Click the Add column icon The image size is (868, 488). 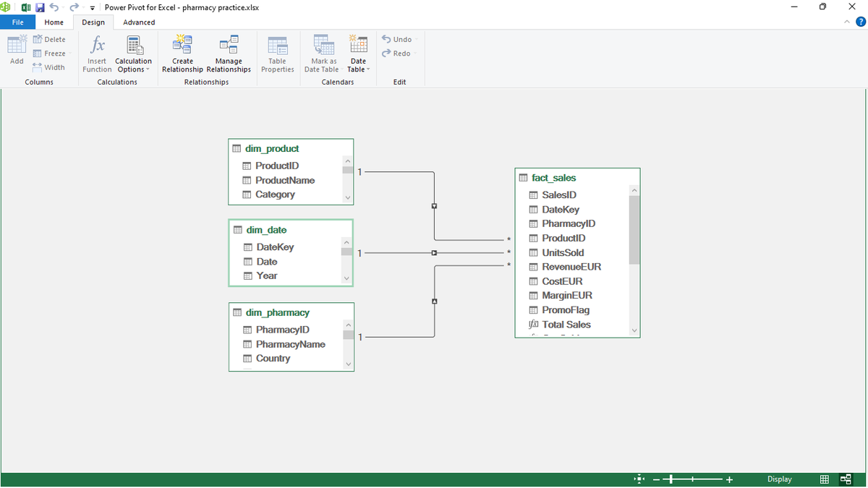coord(17,44)
